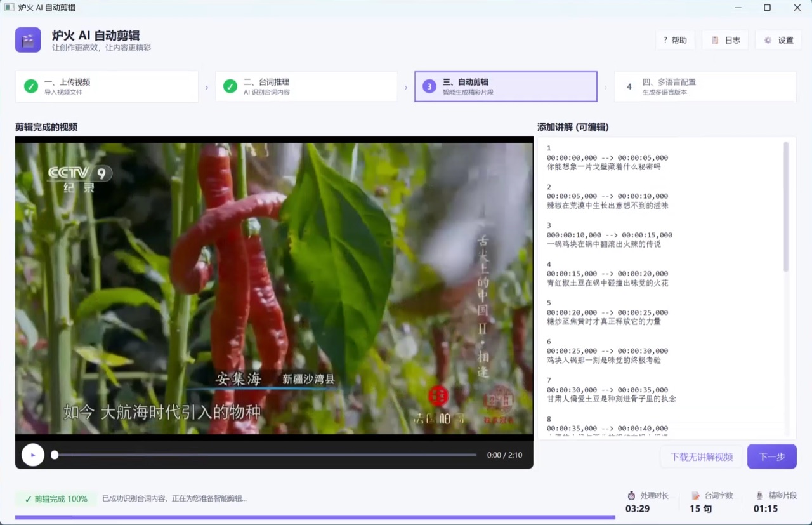
Task: Click the heading 剪辑完成的视频
Action: [46, 127]
